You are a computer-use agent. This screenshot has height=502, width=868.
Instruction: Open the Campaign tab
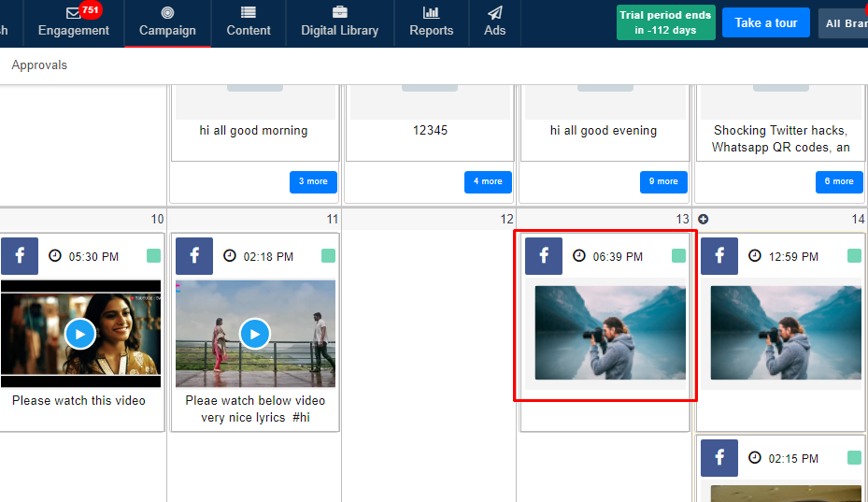tap(167, 22)
